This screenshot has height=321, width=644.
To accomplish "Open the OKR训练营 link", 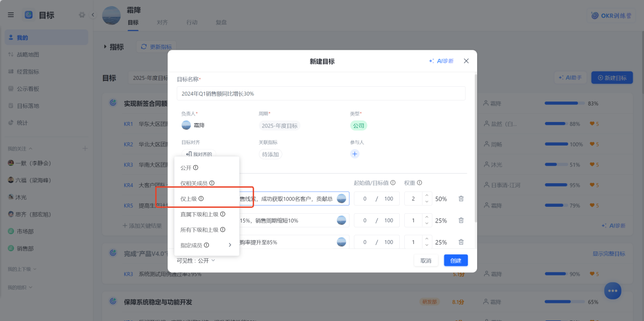I will pos(612,15).
